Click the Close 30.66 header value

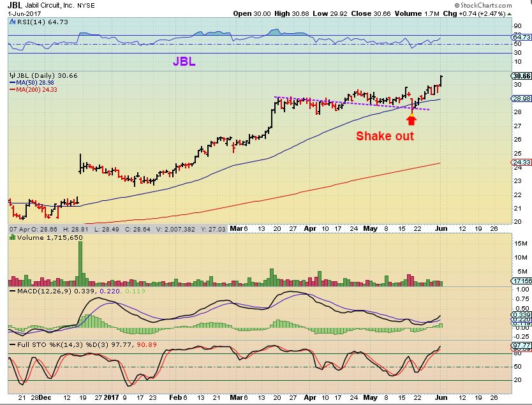(x=371, y=14)
